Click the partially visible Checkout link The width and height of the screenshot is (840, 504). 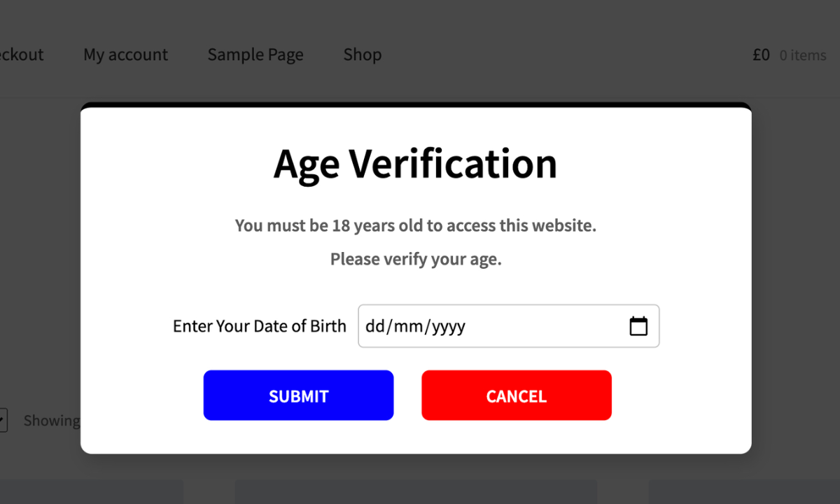[21, 55]
